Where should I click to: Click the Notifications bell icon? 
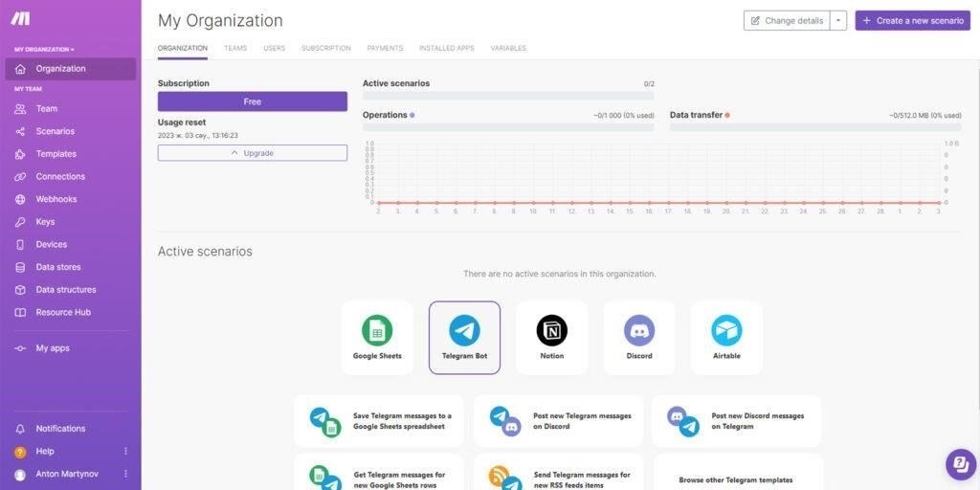tap(20, 429)
